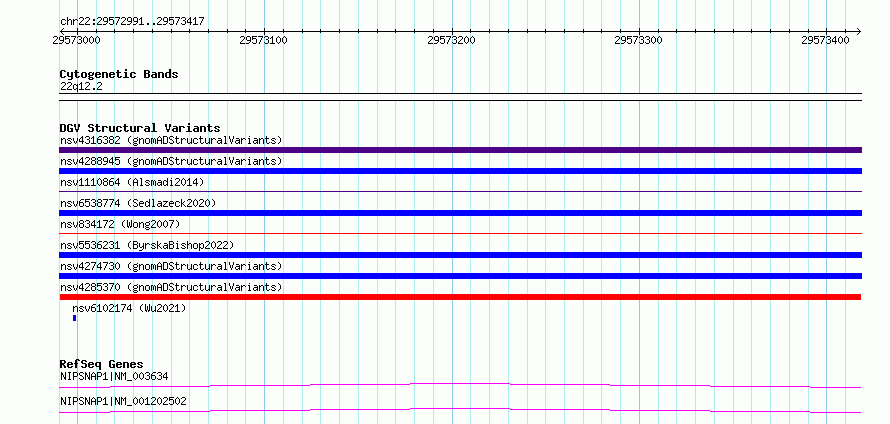Viewport: 890px width, 424px height.
Task: Open variant nsv4288945 label
Action: tap(171, 161)
